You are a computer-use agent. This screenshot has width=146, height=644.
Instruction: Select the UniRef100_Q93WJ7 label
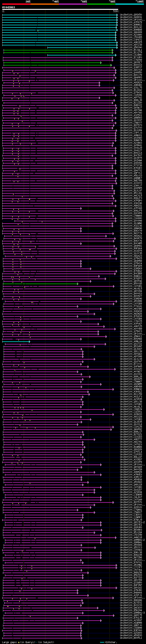point(131,108)
